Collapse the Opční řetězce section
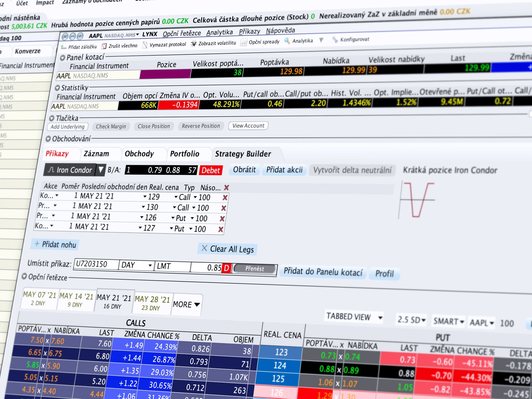Image resolution: width=532 pixels, height=399 pixels. (24, 276)
